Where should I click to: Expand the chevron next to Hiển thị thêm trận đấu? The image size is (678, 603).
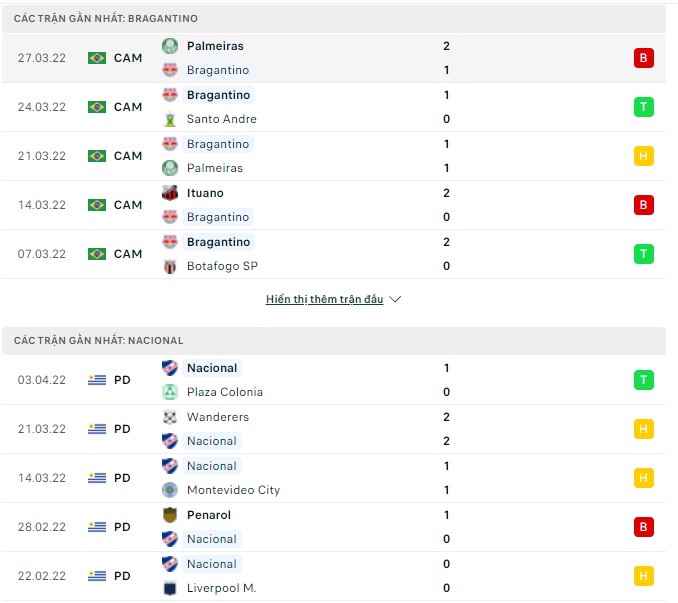[394, 299]
